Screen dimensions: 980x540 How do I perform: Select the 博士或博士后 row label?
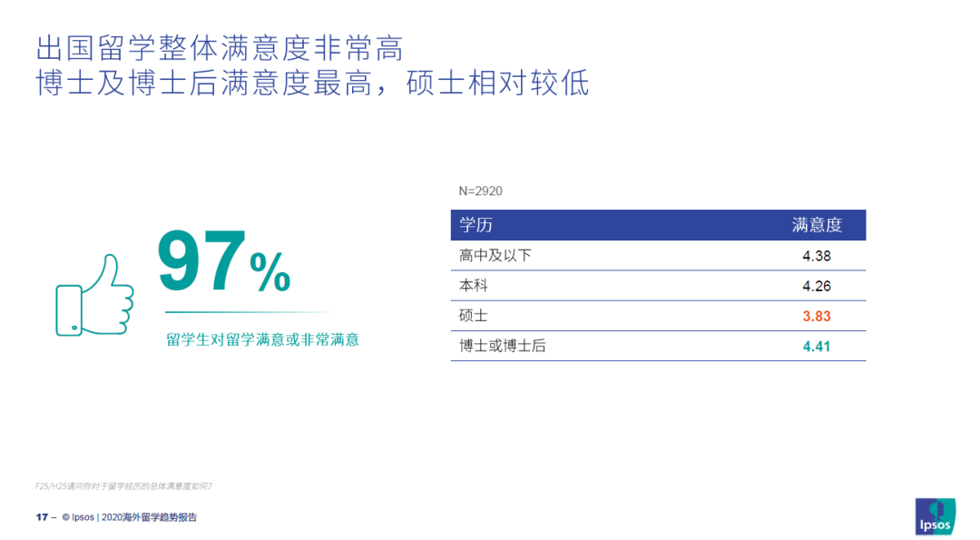click(x=503, y=346)
